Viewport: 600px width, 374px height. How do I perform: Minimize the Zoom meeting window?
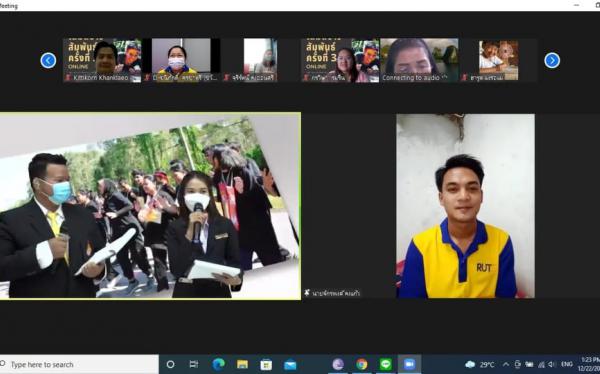(577, 5)
